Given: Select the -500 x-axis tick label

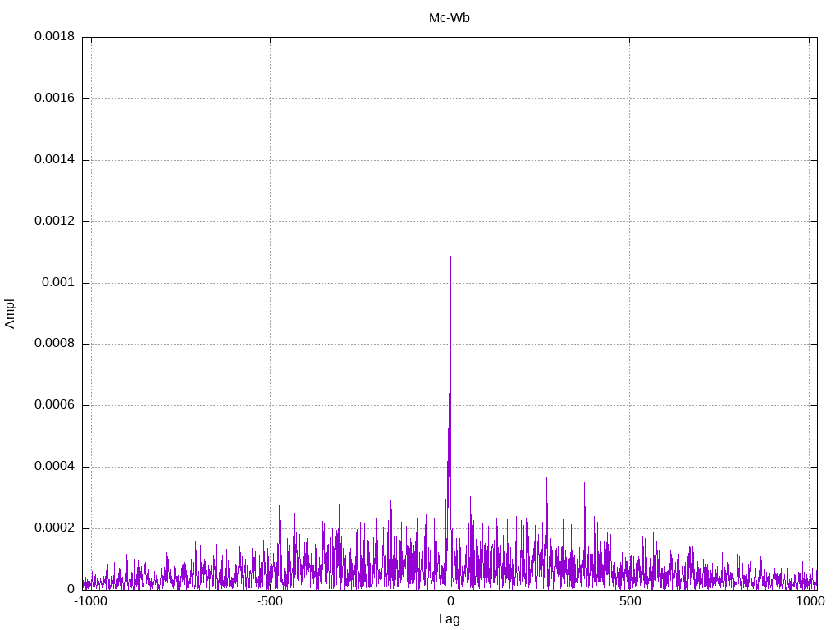Looking at the screenshot, I should point(270,601).
